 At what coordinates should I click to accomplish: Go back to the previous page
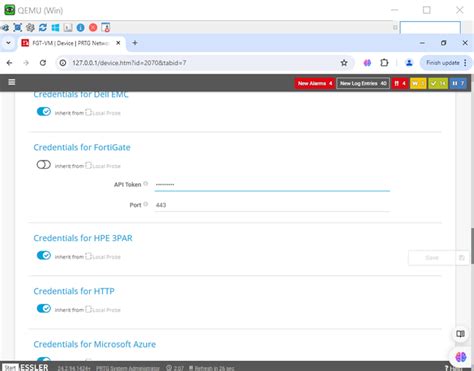pos(9,63)
